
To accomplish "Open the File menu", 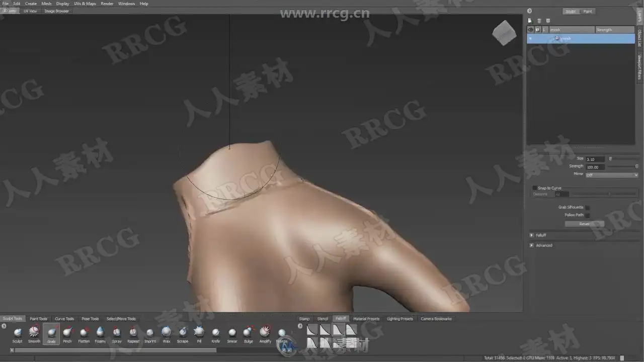I will (6, 4).
